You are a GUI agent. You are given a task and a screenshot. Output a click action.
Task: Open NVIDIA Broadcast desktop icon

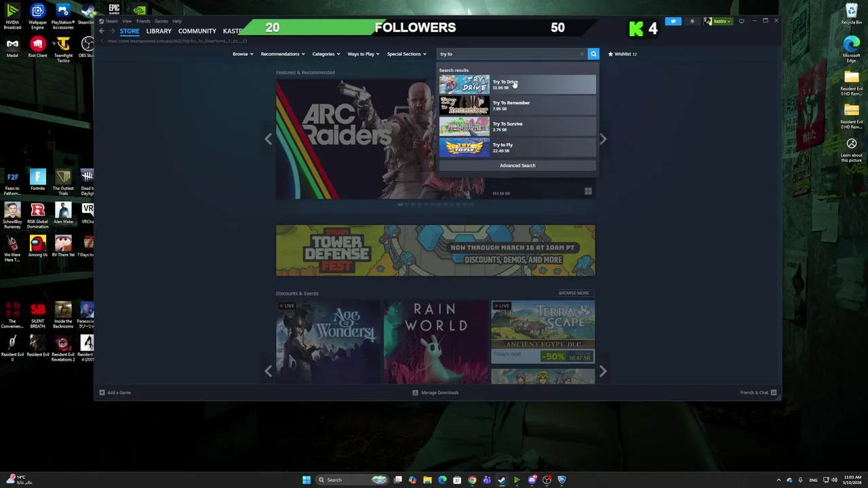pyautogui.click(x=12, y=17)
